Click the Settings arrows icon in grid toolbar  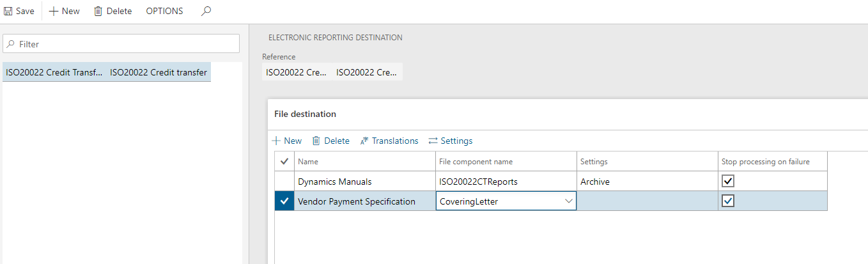(x=433, y=141)
